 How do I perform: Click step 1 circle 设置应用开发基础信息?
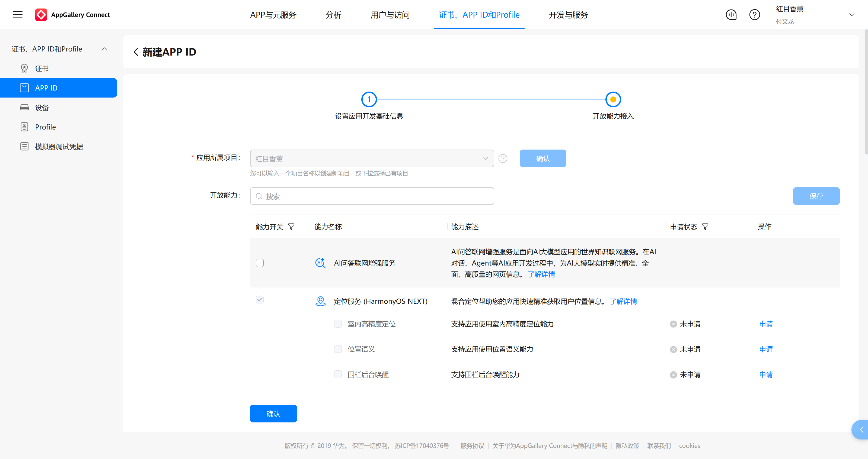(369, 99)
